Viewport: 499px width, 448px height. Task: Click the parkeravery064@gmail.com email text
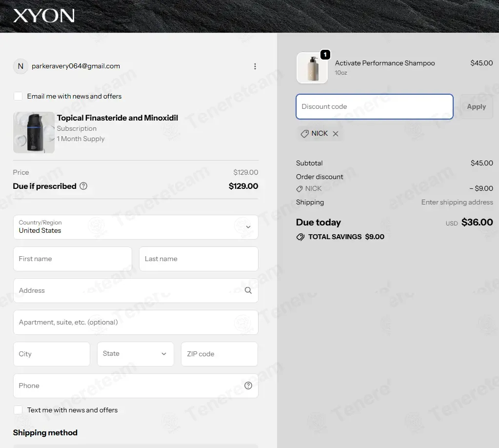76,66
